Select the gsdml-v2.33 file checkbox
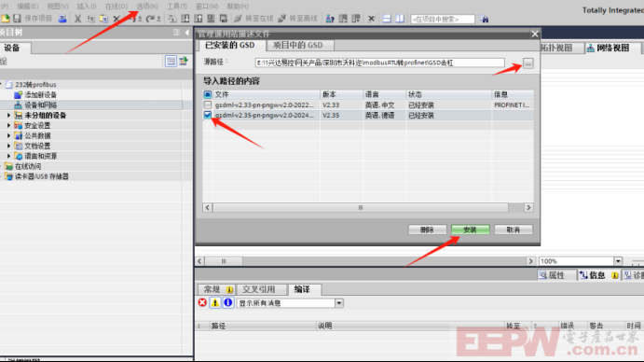 tap(208, 104)
